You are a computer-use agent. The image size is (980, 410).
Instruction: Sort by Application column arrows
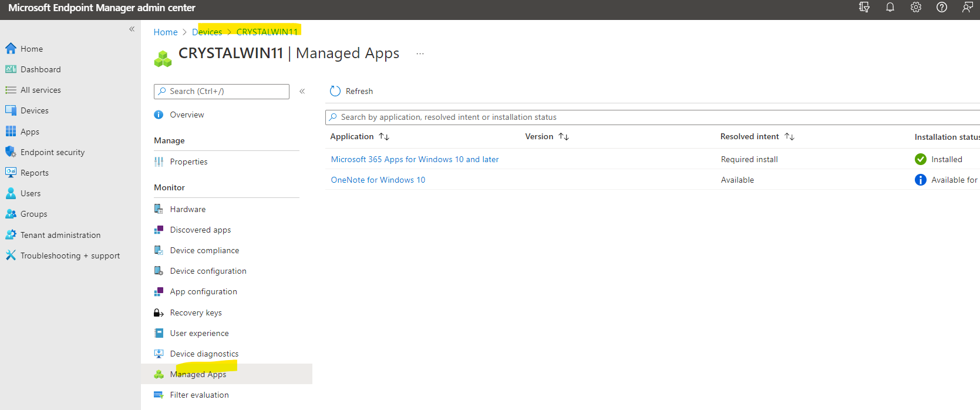tap(384, 136)
